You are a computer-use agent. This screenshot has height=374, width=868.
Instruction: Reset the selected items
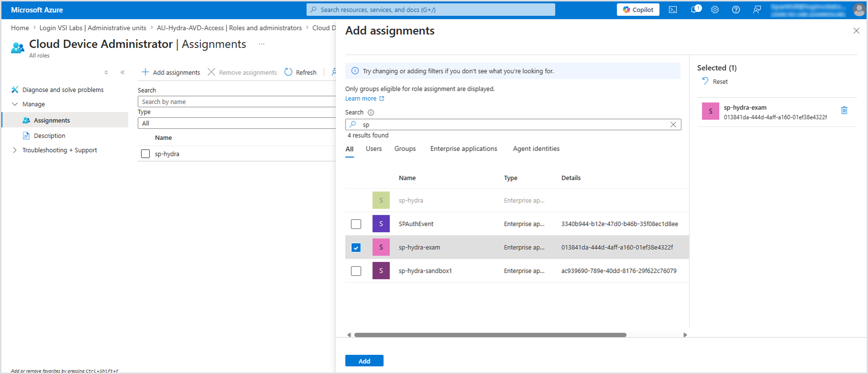[x=715, y=81]
